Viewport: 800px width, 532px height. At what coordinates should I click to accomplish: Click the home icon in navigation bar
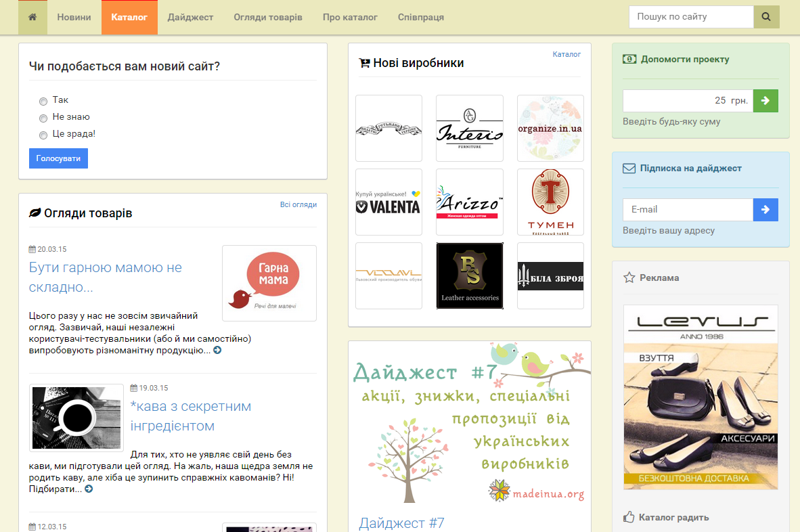click(32, 17)
